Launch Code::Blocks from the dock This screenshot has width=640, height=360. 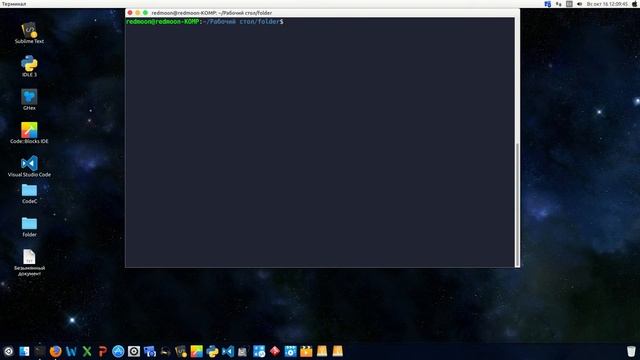tap(196, 351)
